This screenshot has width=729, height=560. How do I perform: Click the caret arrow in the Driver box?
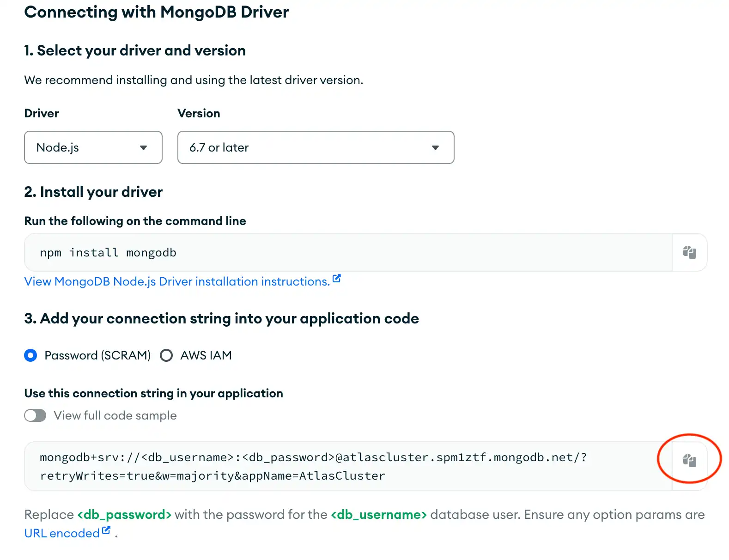coord(143,148)
